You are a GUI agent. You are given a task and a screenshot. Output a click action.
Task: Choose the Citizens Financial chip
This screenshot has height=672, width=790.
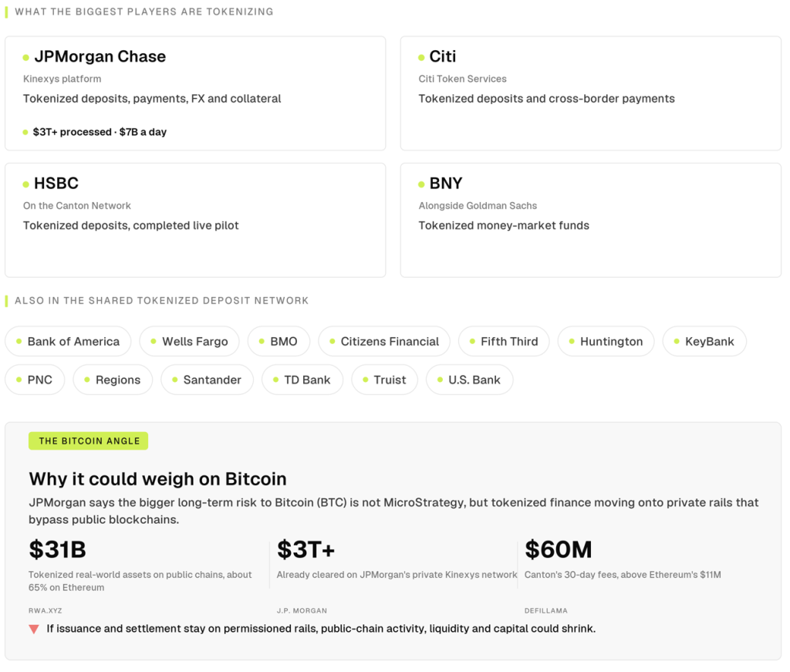(384, 342)
